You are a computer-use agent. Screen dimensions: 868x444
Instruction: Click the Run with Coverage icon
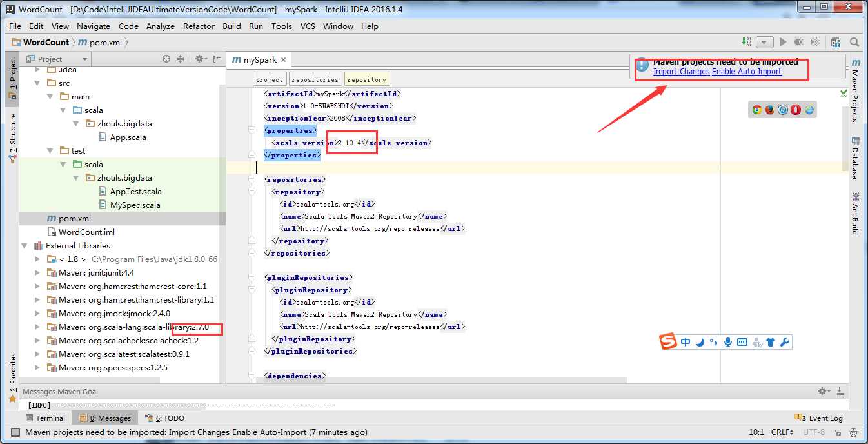point(815,42)
